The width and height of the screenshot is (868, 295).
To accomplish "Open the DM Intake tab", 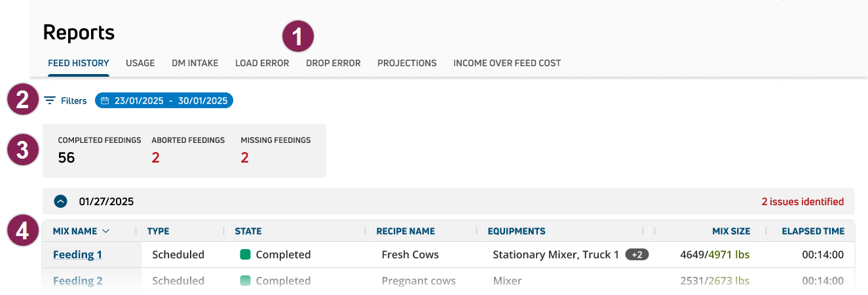I will click(195, 63).
